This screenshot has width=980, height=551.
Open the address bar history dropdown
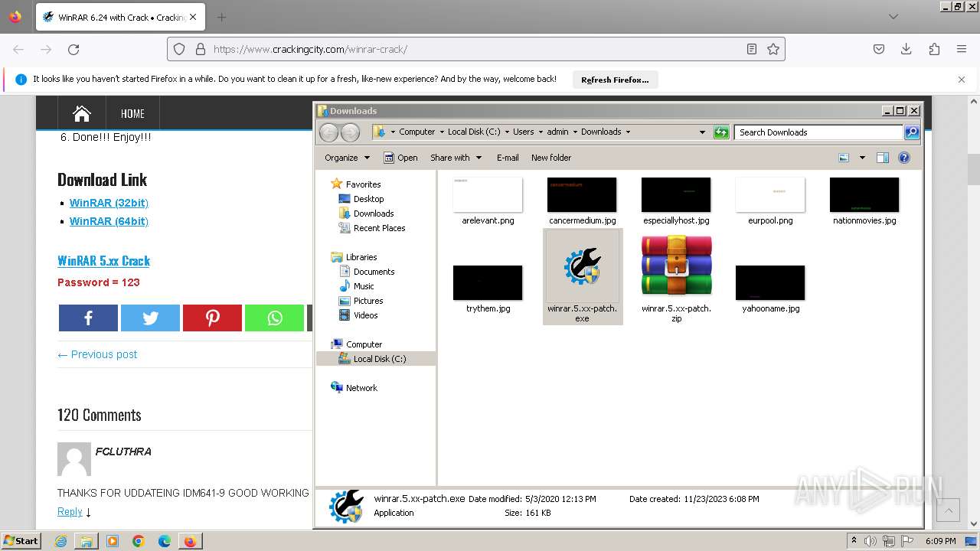pos(702,132)
